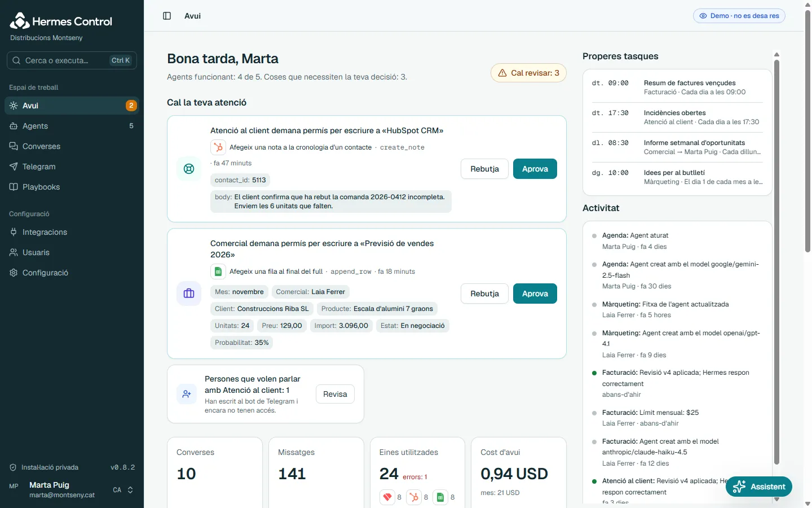Click the Cal revisar: 3 badge

click(529, 73)
